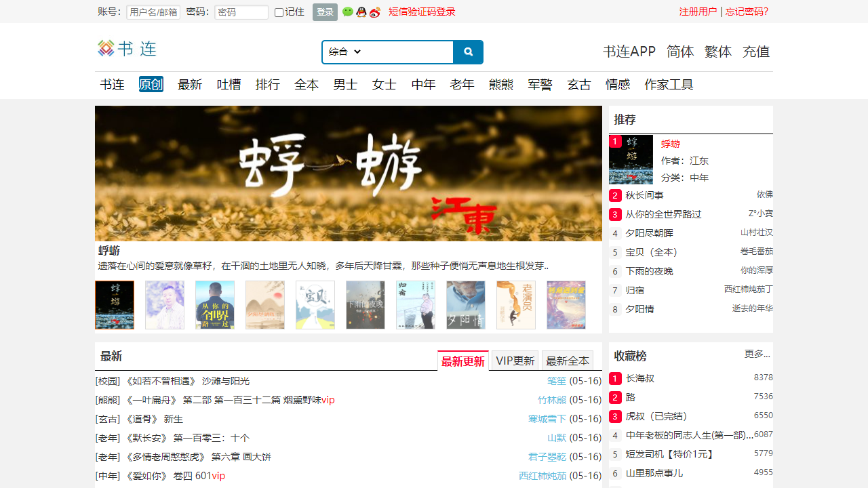Click the 登录 login button

(325, 12)
